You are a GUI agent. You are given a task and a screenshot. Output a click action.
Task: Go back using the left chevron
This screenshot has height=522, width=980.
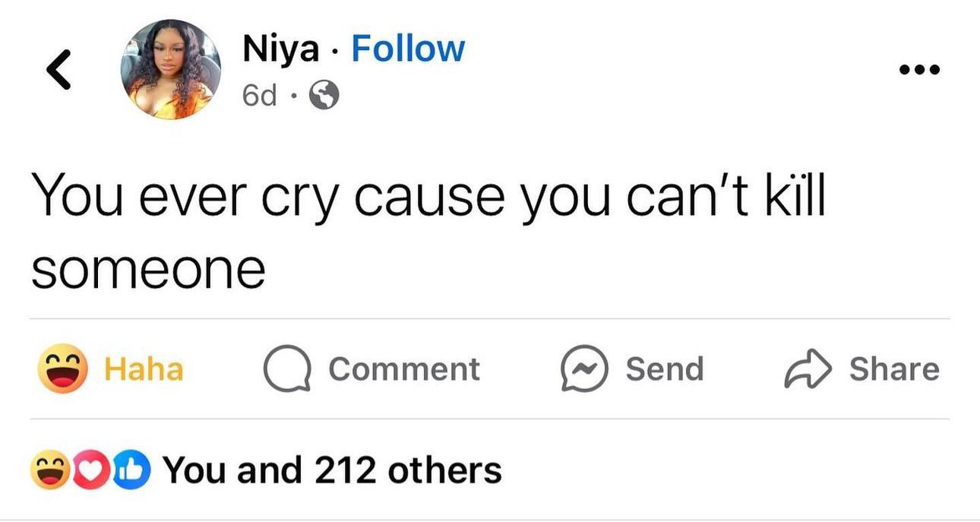click(58, 71)
